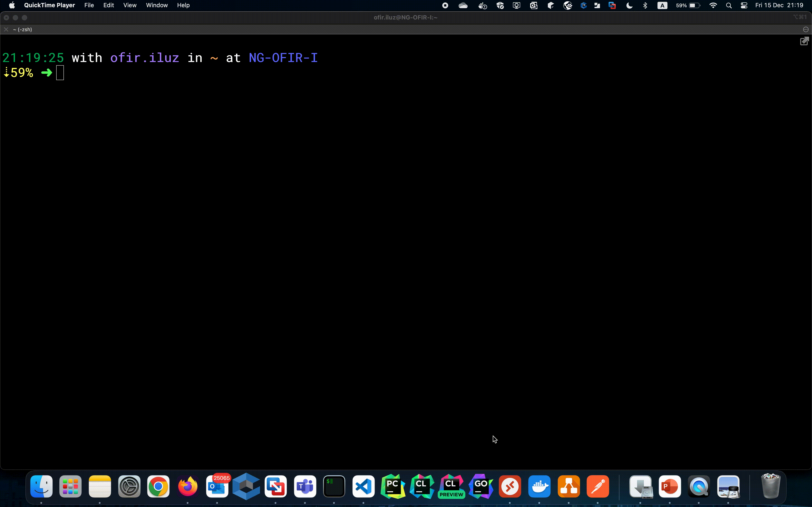Open GoLand from the Dock
The height and width of the screenshot is (507, 812).
click(x=481, y=486)
